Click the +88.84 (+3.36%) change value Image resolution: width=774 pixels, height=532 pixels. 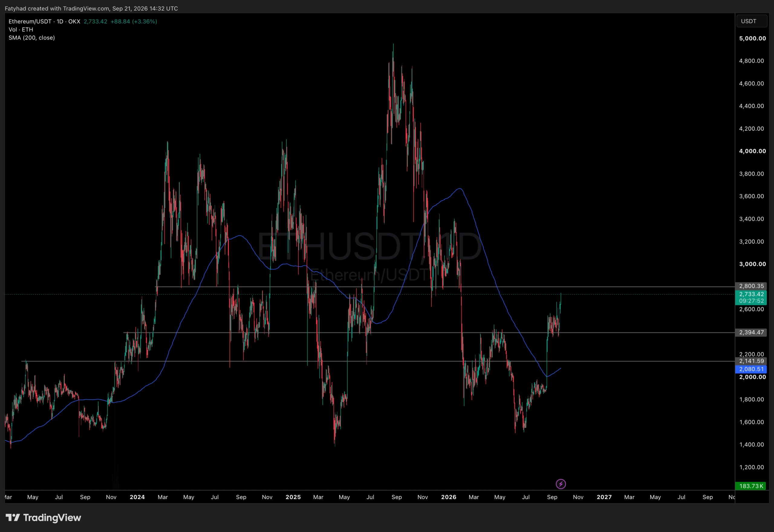[x=134, y=21]
